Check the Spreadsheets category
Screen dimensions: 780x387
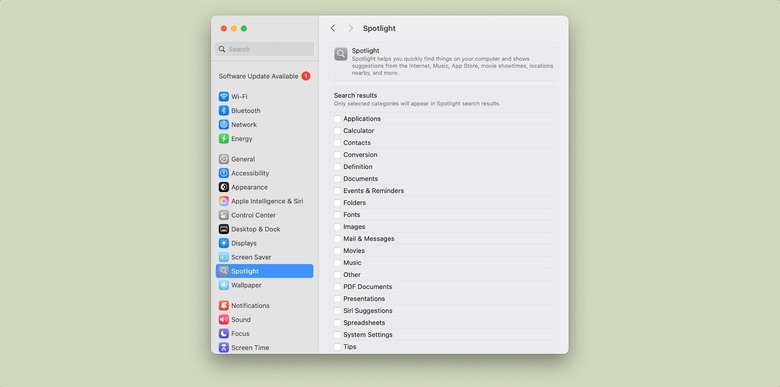337,323
